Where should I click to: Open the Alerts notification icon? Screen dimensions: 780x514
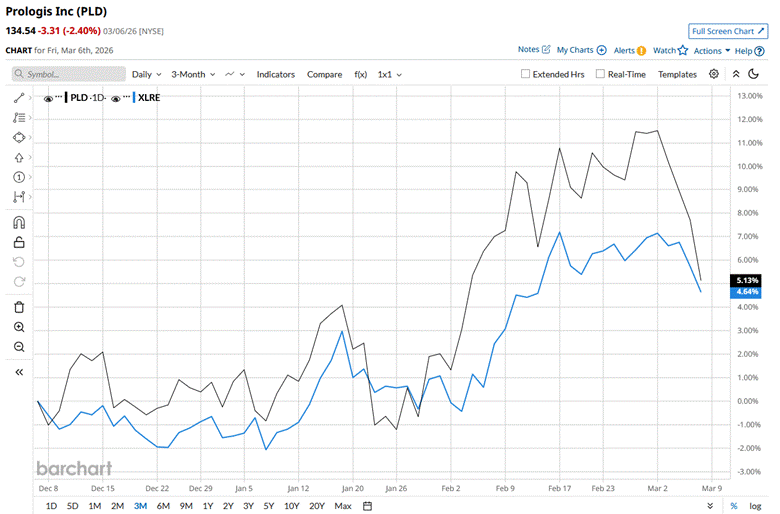[x=641, y=51]
